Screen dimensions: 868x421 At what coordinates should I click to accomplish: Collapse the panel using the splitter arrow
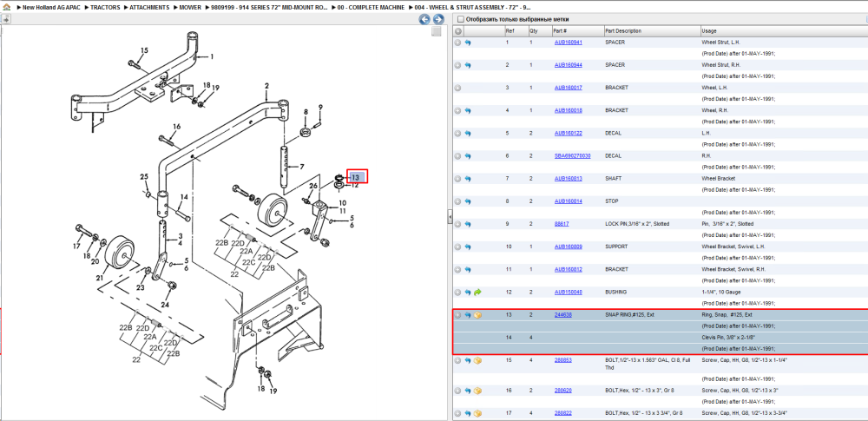[450, 218]
